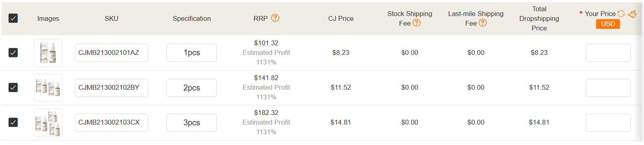The width and height of the screenshot is (644, 145).
Task: Open the 2pcs product thumbnail image
Action: coord(48,87)
